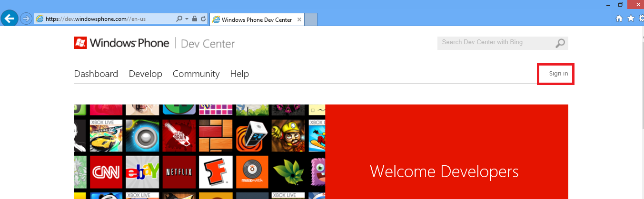Image resolution: width=644 pixels, height=199 pixels.
Task: Click the browser Back arrow button
Action: point(9,19)
